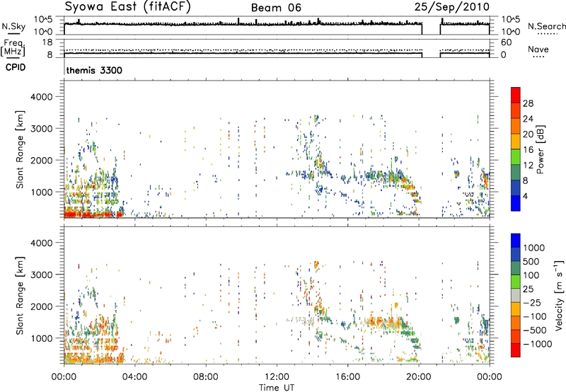The width and height of the screenshot is (566, 392).
Task: Select the '20' label on Power colorbar
Action: click(x=528, y=134)
